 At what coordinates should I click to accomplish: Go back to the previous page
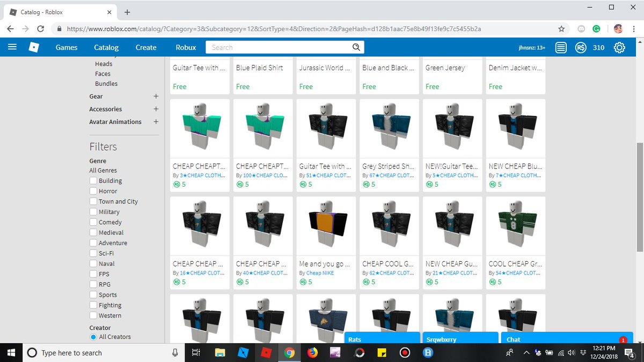tap(10, 28)
